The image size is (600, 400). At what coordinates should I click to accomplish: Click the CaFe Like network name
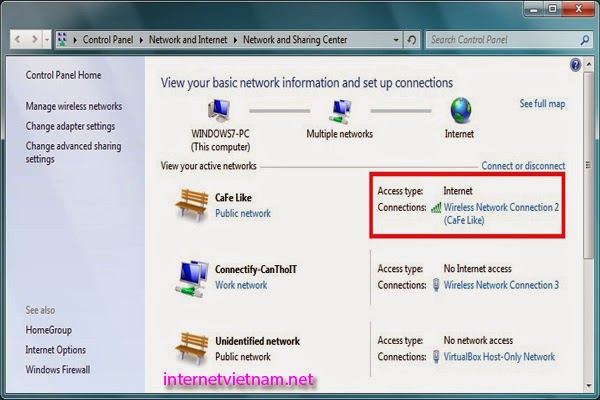click(x=233, y=198)
